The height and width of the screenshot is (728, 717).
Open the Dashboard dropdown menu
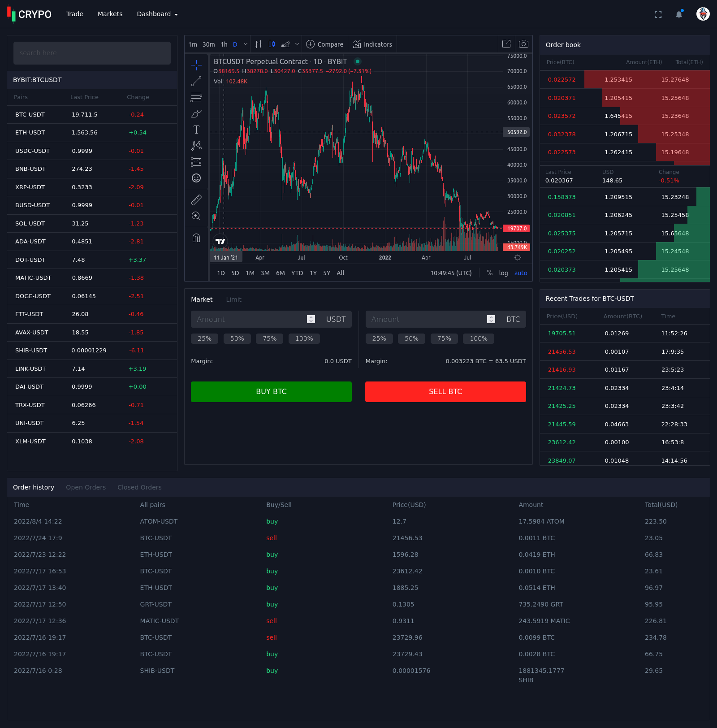pyautogui.click(x=157, y=14)
